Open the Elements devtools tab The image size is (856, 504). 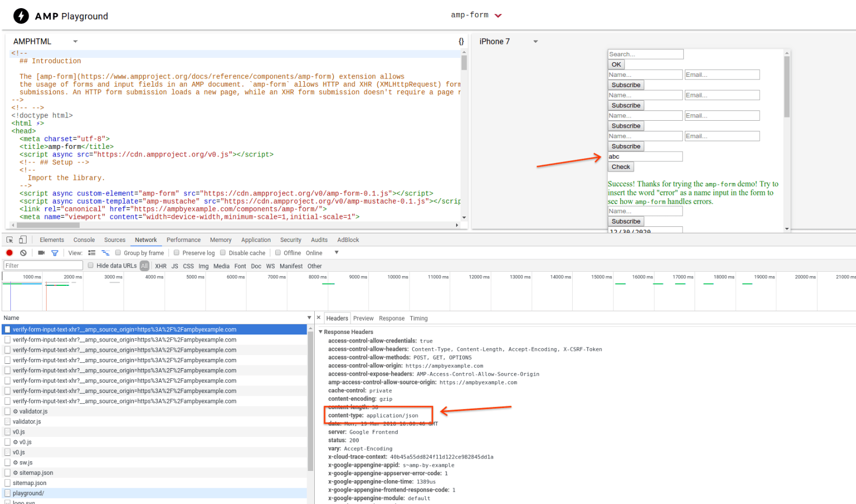[52, 240]
